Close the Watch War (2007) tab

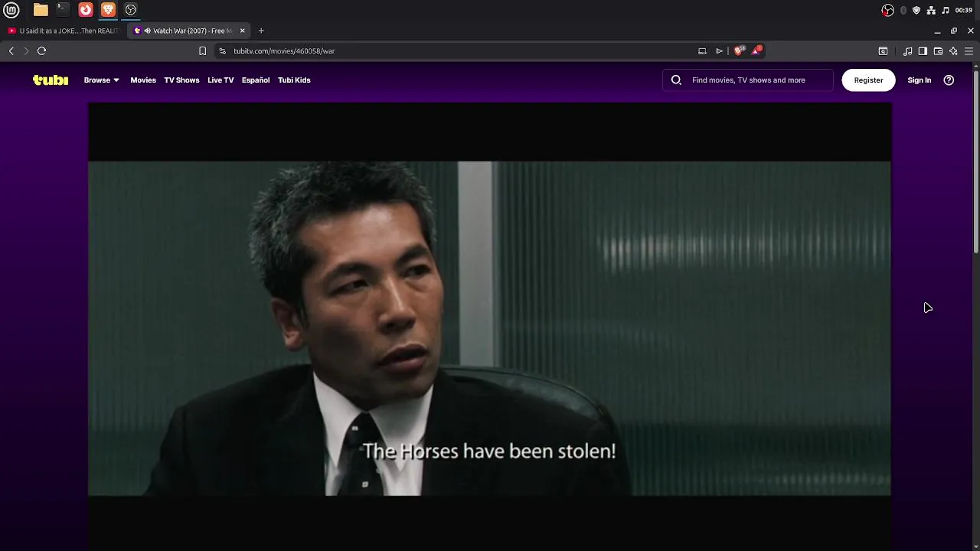coord(242,31)
